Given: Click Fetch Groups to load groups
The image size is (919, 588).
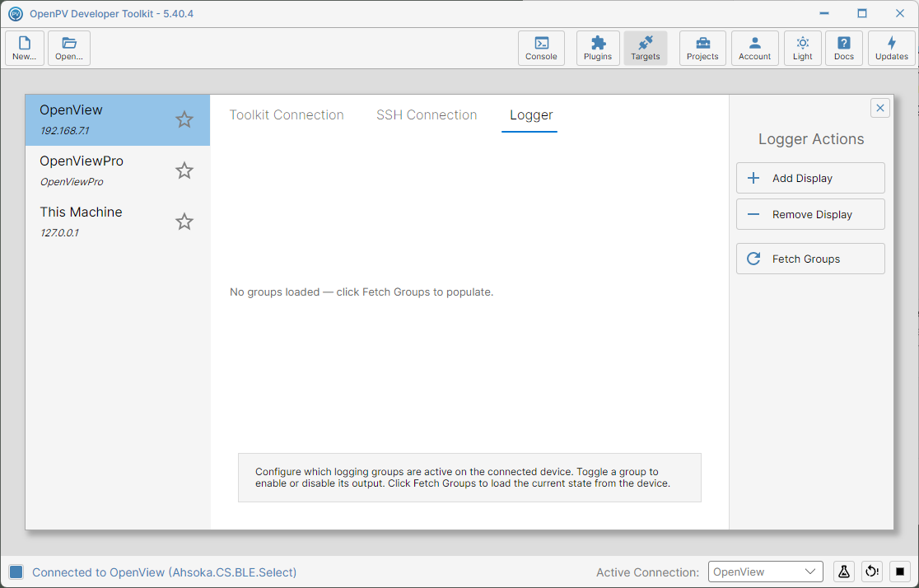Looking at the screenshot, I should coord(810,259).
